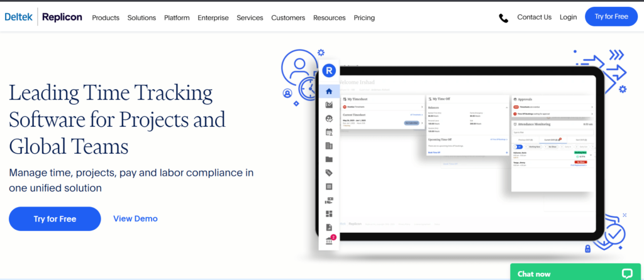Screen dimensions: 644x280
Task: Open the Solutions menu
Action: click(x=142, y=18)
